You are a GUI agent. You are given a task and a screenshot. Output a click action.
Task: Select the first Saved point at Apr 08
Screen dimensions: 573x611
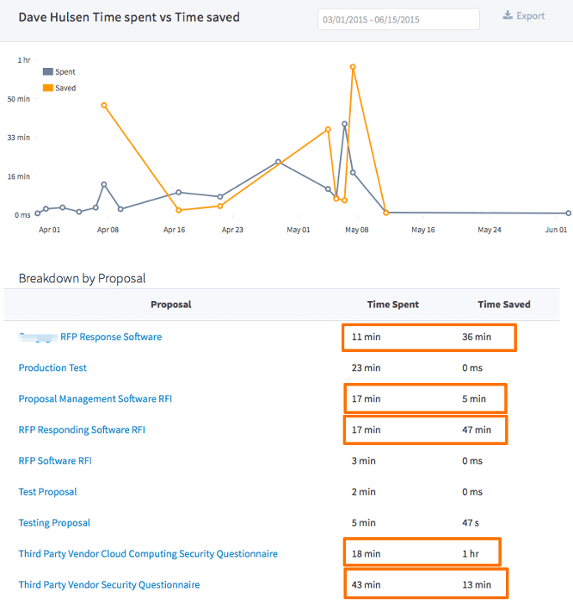[104, 106]
